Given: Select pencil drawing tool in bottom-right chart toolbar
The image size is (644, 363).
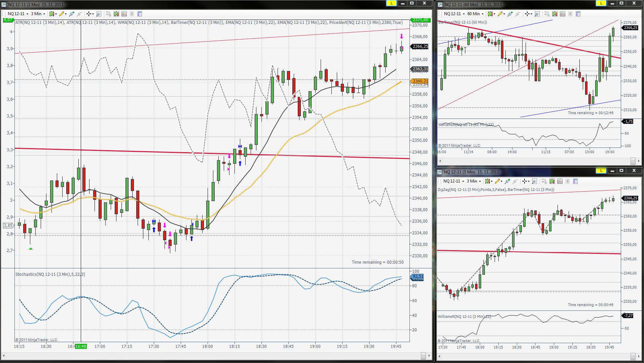Looking at the screenshot, I should 497,181.
